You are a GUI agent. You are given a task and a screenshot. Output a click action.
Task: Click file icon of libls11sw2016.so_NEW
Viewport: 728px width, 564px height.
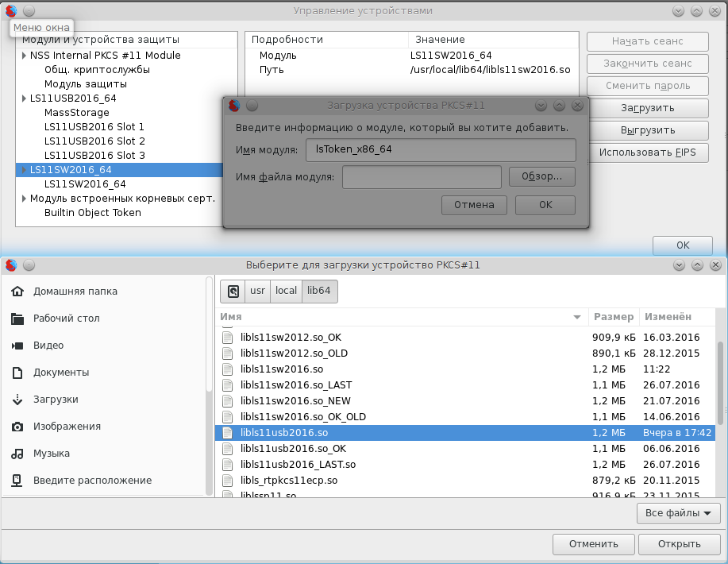[227, 401]
